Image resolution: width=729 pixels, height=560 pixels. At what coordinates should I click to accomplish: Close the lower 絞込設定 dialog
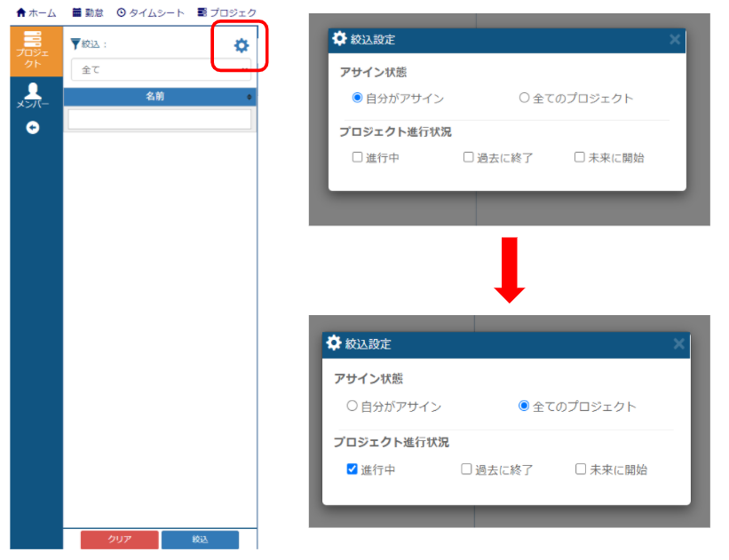(x=678, y=344)
